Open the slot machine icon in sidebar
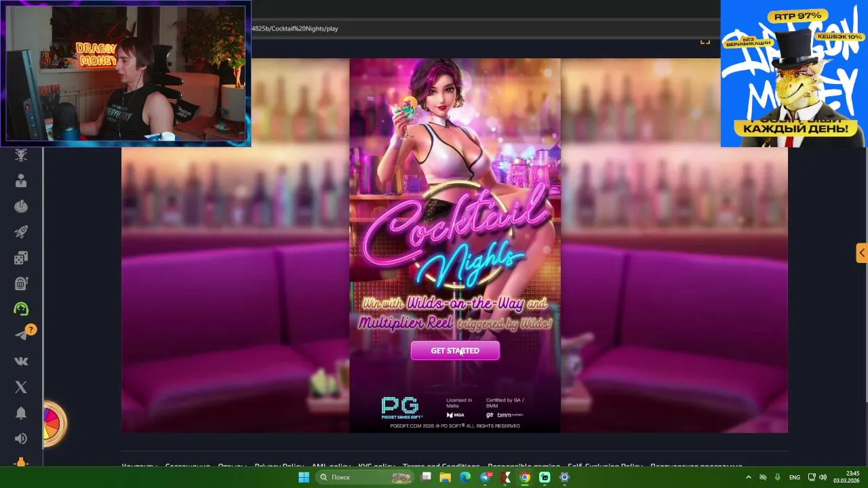This screenshot has width=868, height=488. click(x=21, y=283)
